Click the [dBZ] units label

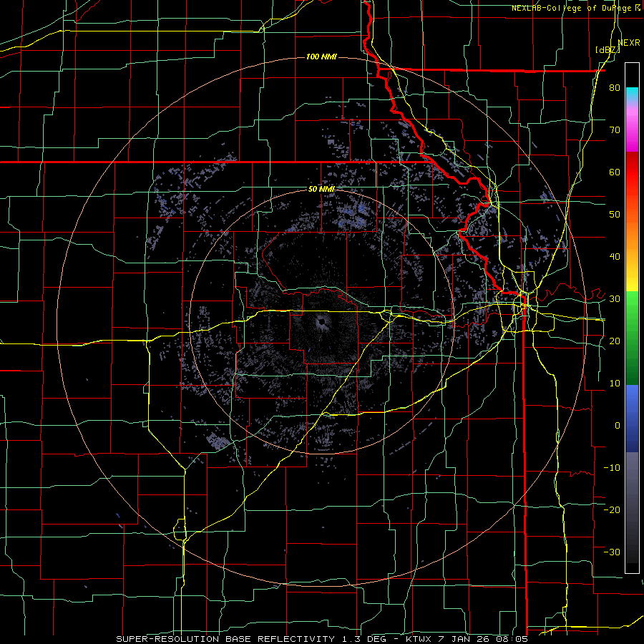[x=608, y=50]
